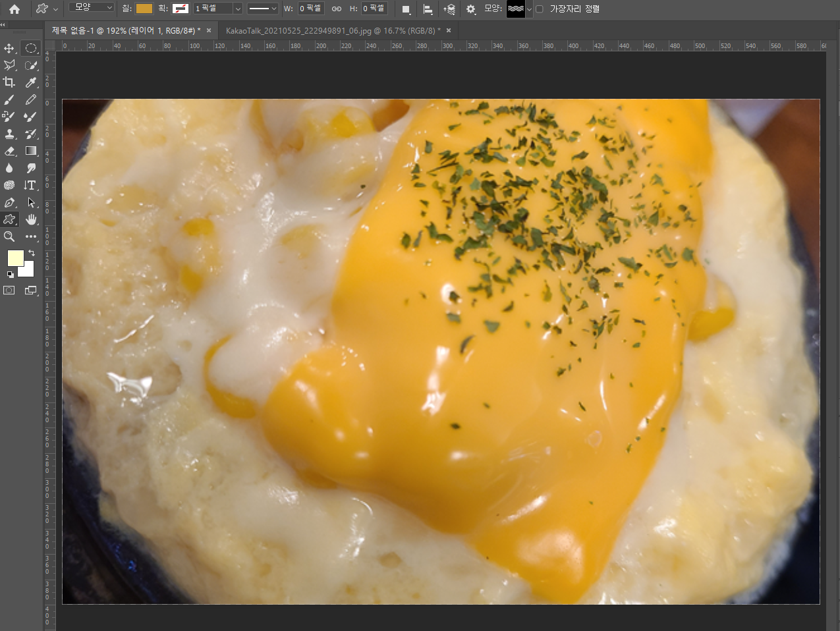Screen dimensions: 840x631
Task: Select the Path Selection arrow tool
Action: pos(31,202)
